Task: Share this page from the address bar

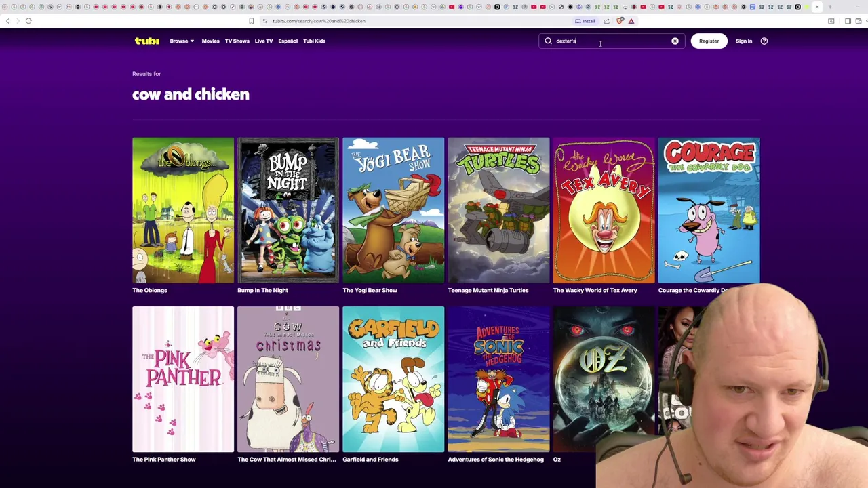Action: tap(606, 21)
